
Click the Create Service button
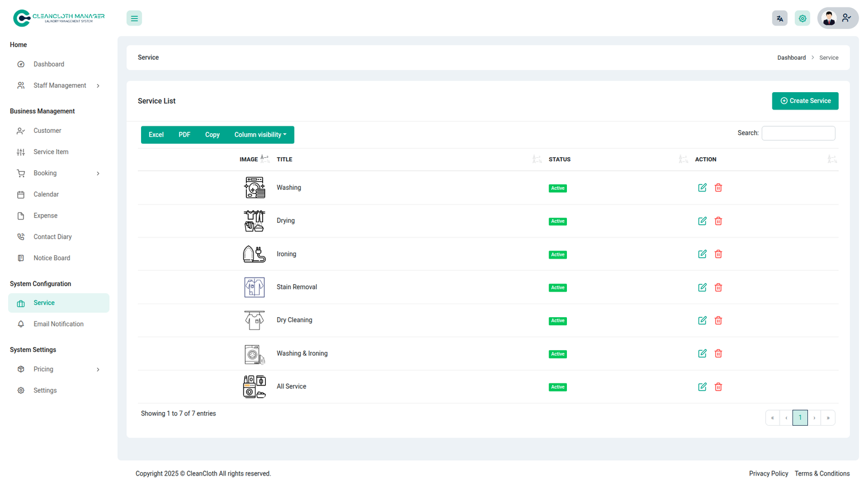pyautogui.click(x=805, y=101)
